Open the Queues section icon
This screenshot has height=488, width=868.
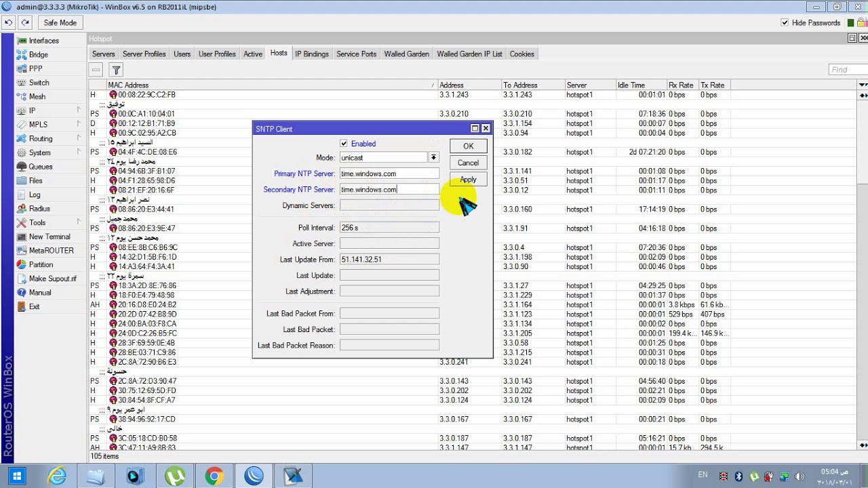click(x=22, y=167)
